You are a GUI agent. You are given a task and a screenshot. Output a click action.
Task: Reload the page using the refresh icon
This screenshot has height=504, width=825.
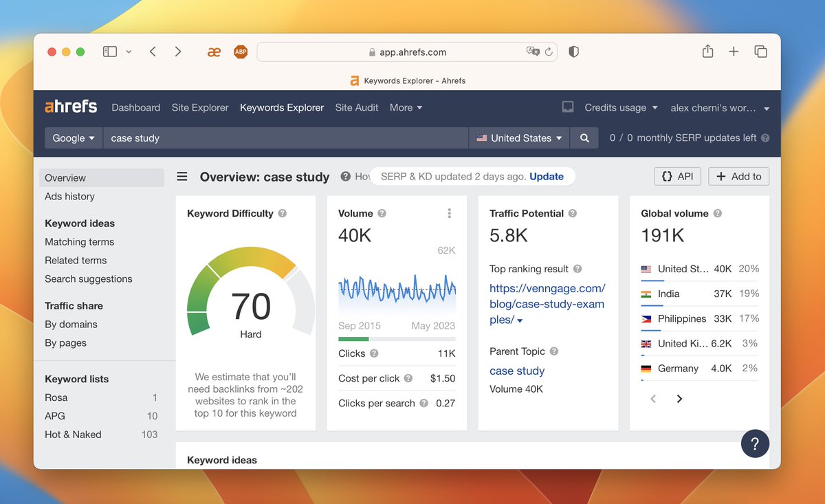tap(549, 52)
